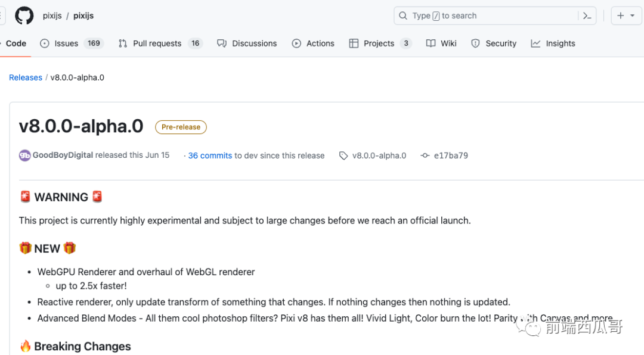
Task: Click the Issues circle-dot icon
Action: tap(44, 43)
